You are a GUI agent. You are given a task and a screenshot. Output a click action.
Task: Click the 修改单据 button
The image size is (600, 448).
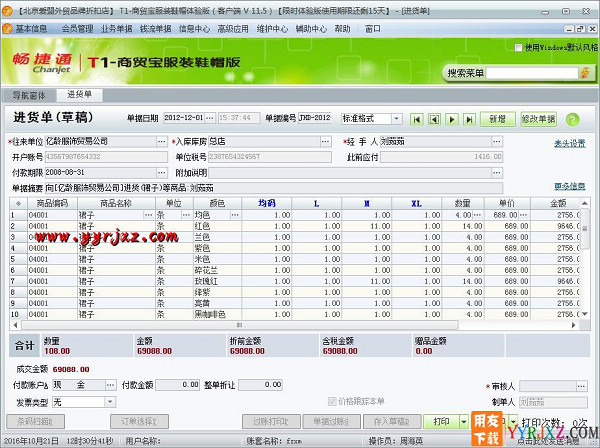[538, 119]
